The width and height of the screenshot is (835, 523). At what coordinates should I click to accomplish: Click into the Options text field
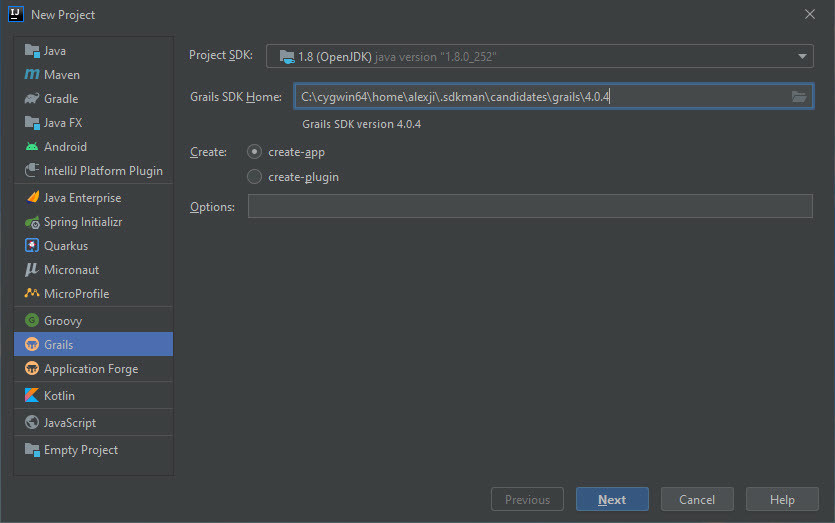[530, 206]
